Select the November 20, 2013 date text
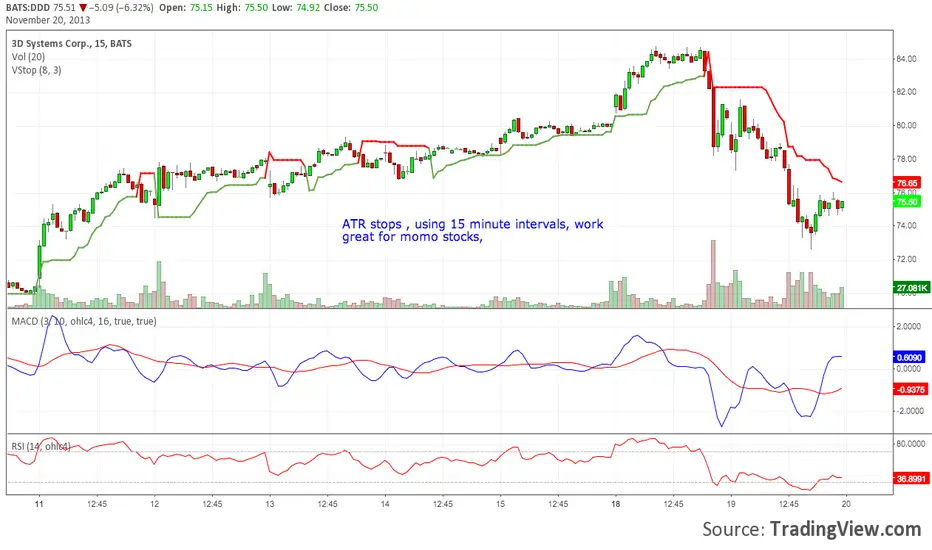The width and height of the screenshot is (932, 550). pos(48,20)
